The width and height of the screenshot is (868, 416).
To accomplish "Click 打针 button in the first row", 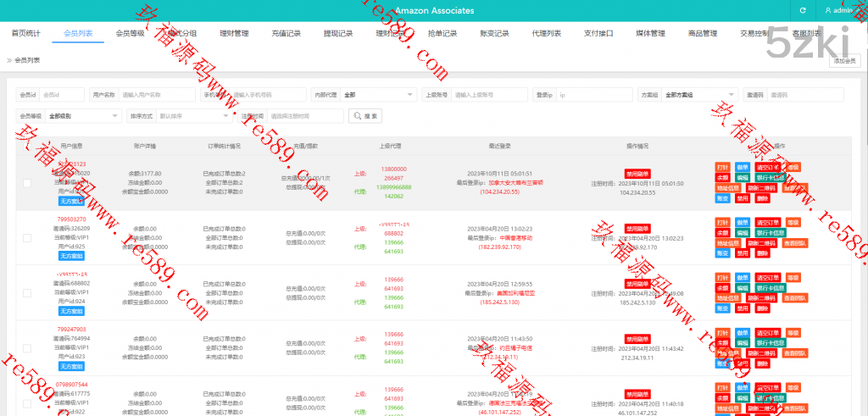I will click(x=722, y=168).
